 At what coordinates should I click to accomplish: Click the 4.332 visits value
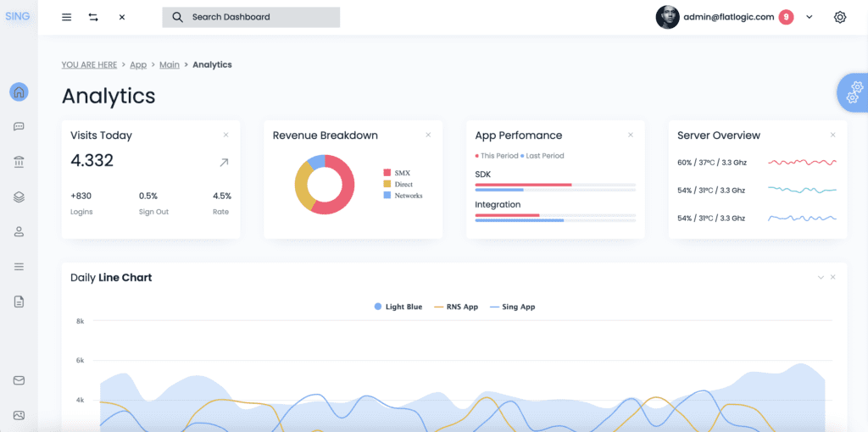click(92, 161)
